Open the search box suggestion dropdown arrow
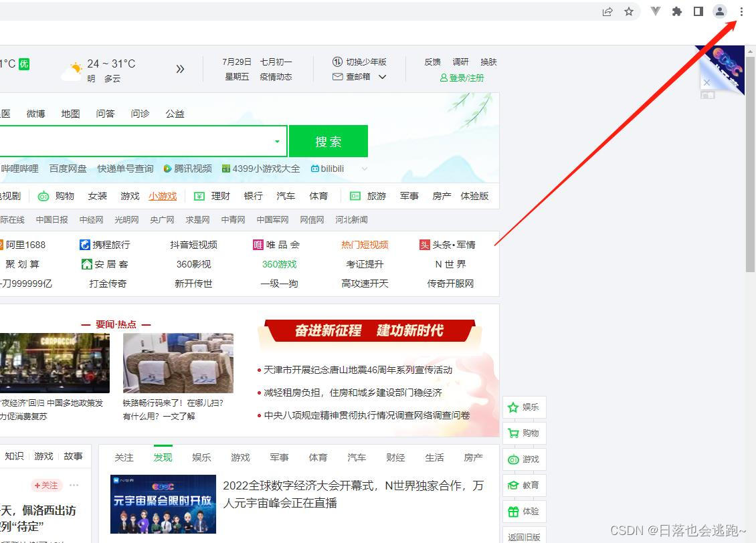Image resolution: width=756 pixels, height=543 pixels. click(x=277, y=141)
